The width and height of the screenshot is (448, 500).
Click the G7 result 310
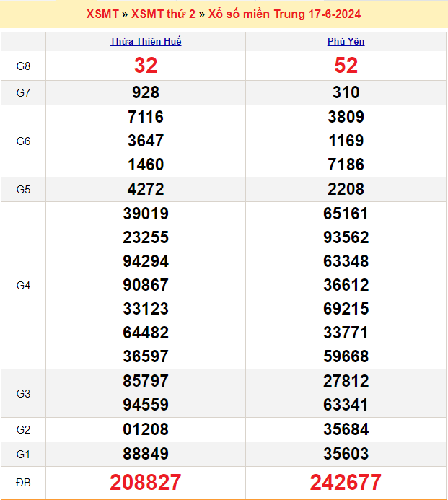pos(346,92)
